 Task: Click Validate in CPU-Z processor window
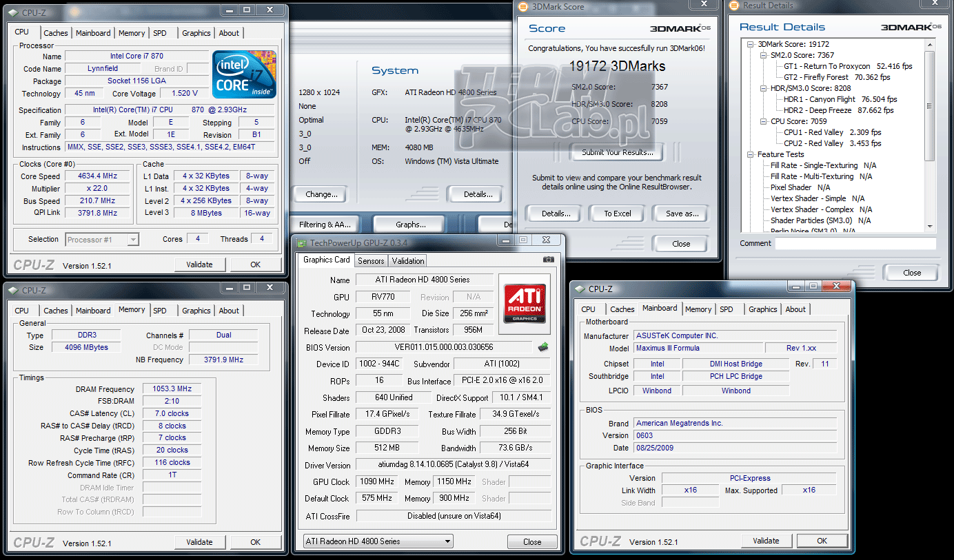199,265
